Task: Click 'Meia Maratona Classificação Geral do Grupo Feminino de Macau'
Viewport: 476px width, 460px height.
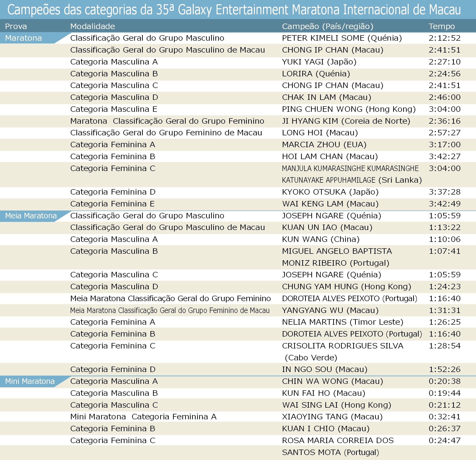Action: (170, 310)
